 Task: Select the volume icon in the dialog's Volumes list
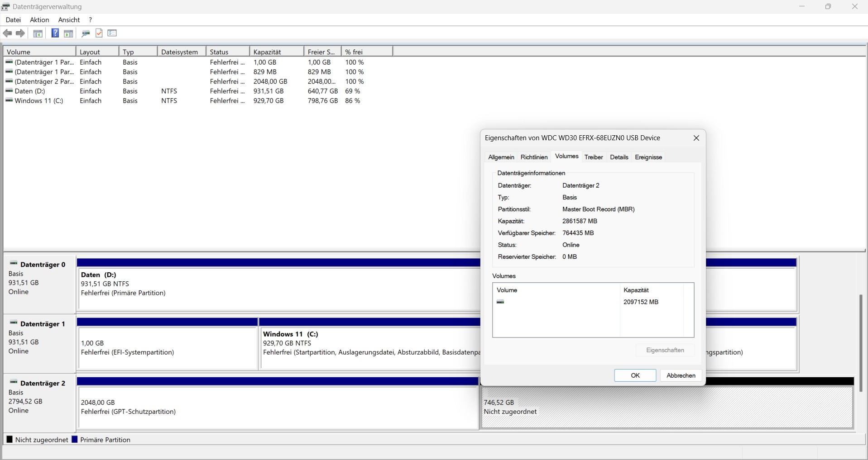tap(500, 302)
